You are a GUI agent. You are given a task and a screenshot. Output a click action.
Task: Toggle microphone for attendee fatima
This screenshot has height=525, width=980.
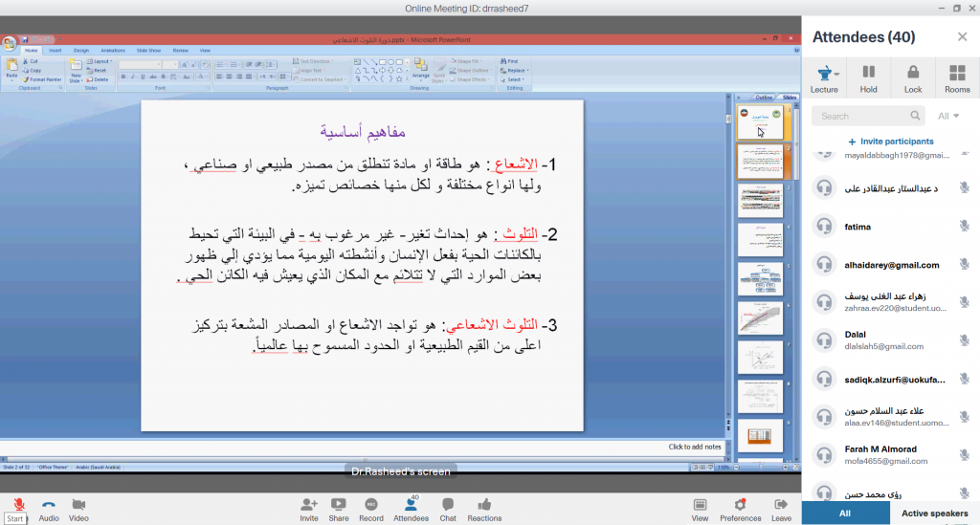[964, 226]
